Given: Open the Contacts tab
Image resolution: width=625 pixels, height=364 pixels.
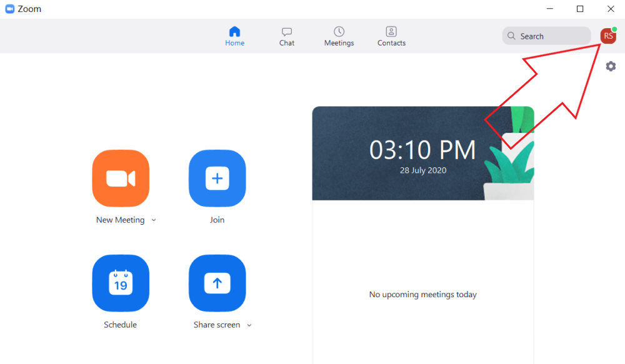Looking at the screenshot, I should 391,36.
